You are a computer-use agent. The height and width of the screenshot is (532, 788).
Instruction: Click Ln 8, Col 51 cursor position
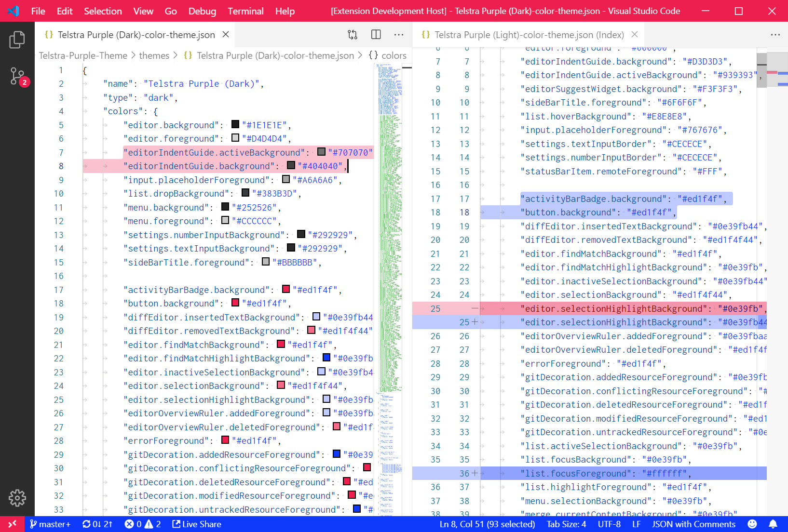(x=487, y=524)
